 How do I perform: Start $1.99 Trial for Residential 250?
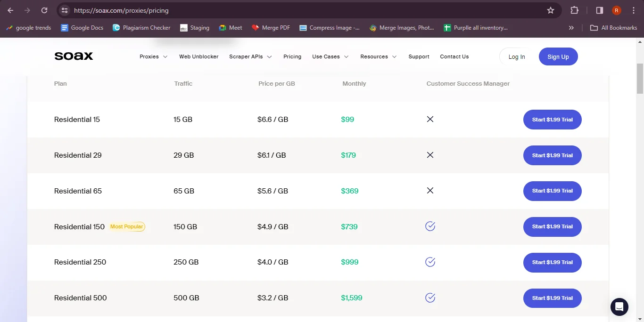click(x=553, y=262)
